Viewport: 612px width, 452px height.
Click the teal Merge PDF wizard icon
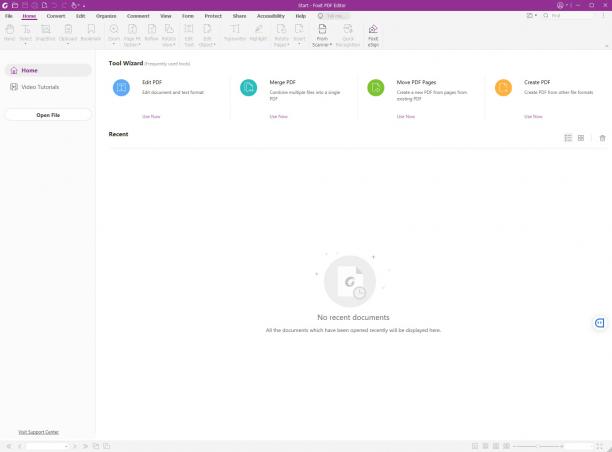tap(249, 87)
